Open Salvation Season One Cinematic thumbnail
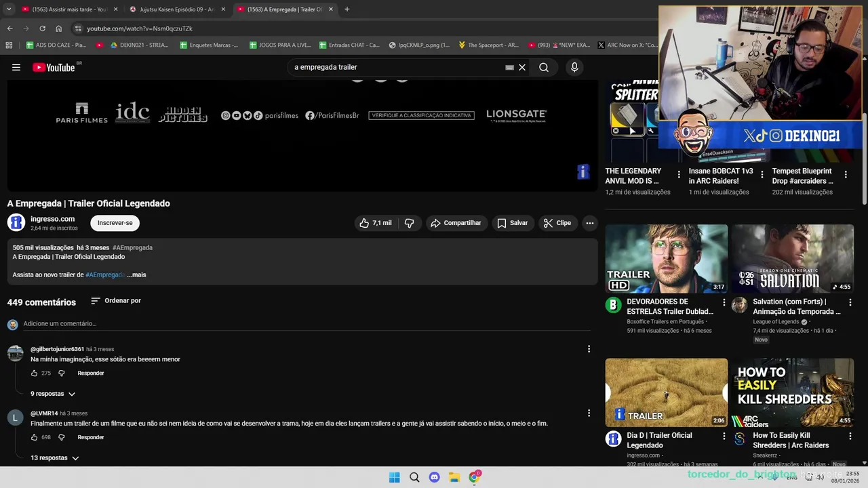868x488 pixels. pos(792,258)
